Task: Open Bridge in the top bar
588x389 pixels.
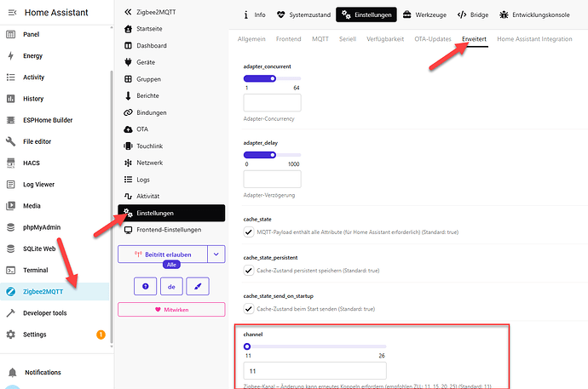Action: tap(473, 15)
